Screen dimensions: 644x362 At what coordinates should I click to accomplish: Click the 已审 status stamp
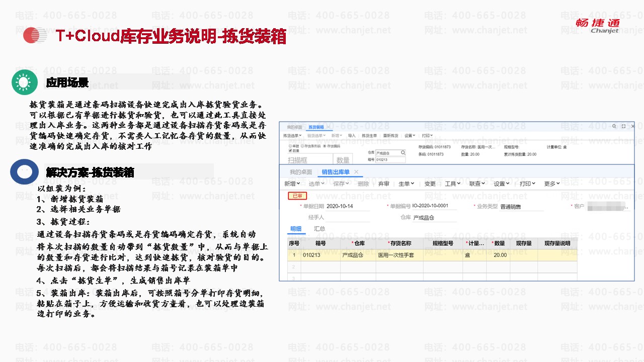297,196
